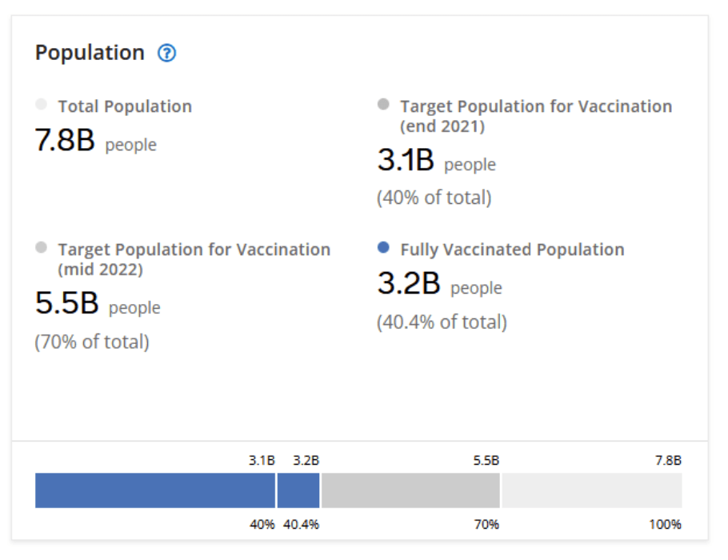This screenshot has height=560, width=728.
Task: Click the large blue bar segment
Action: [x=155, y=490]
